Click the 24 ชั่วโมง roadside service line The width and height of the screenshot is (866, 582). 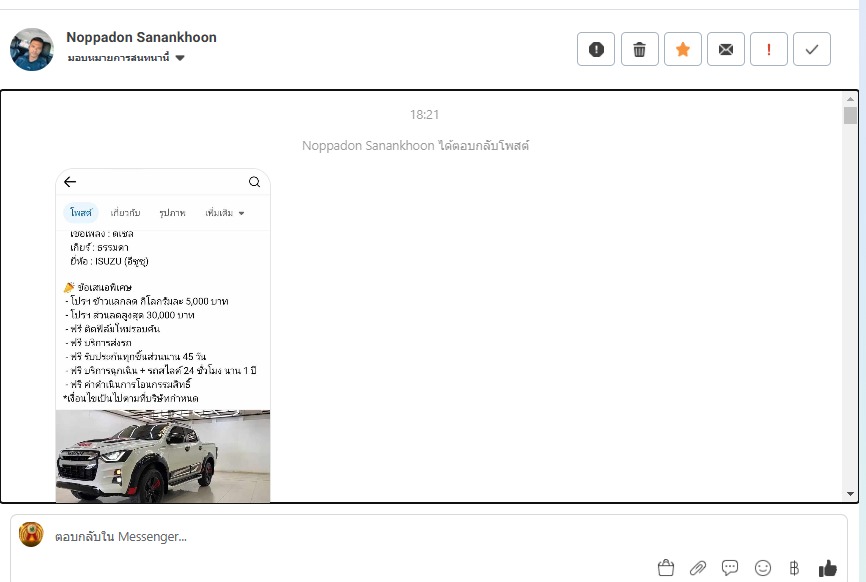[161, 370]
